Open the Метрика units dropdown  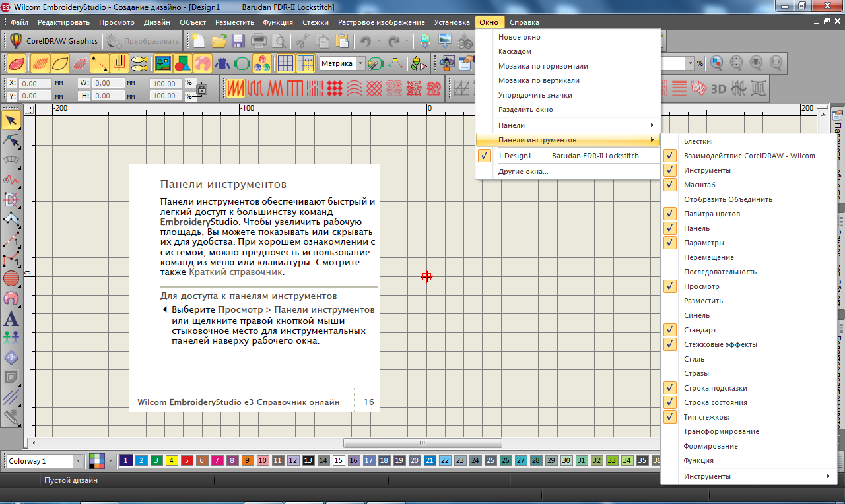360,63
